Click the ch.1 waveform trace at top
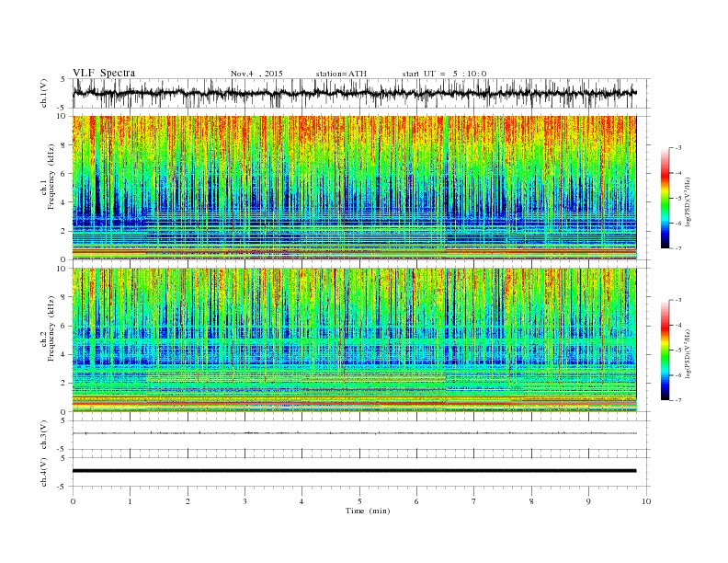This screenshot has height=563, width=728. pos(354,93)
